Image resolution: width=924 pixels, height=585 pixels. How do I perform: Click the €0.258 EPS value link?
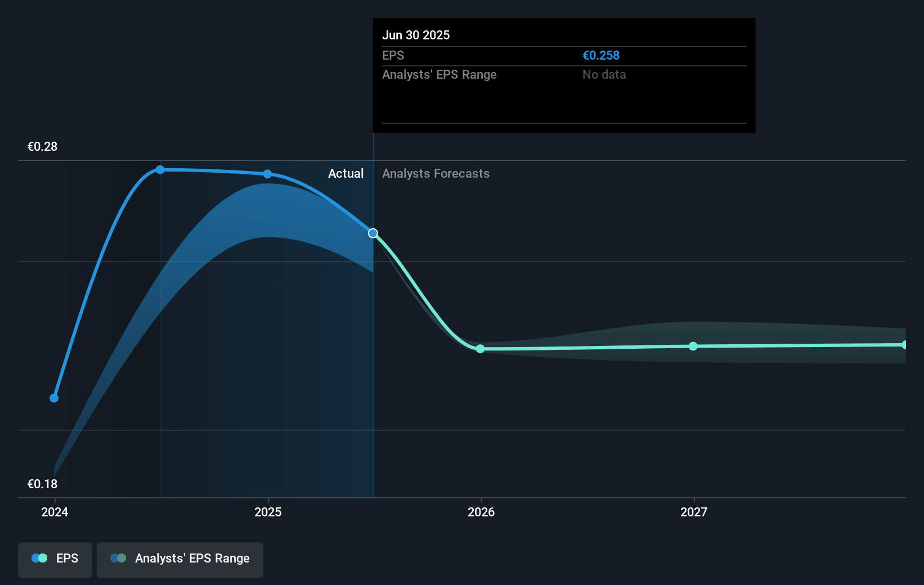click(x=600, y=55)
